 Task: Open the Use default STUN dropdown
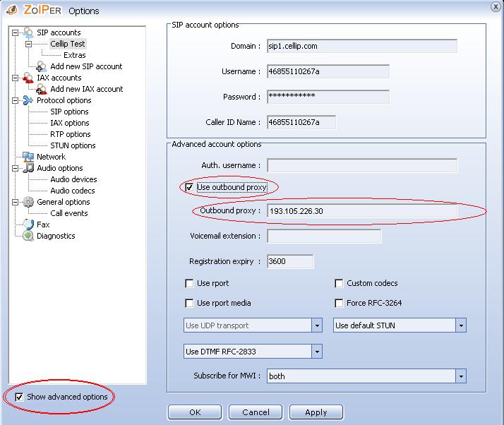[461, 325]
